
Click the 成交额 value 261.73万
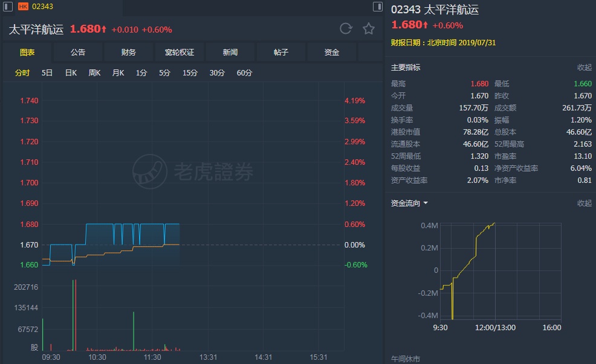pos(577,108)
